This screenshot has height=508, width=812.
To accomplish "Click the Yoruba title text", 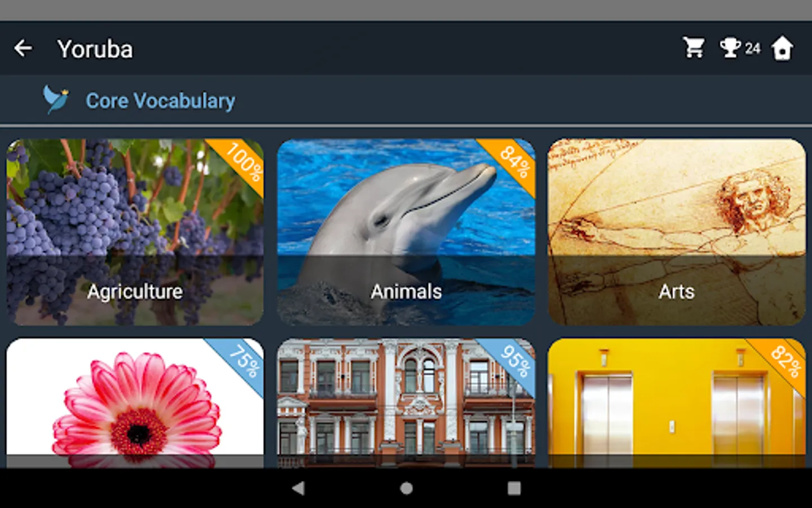I will pos(95,49).
